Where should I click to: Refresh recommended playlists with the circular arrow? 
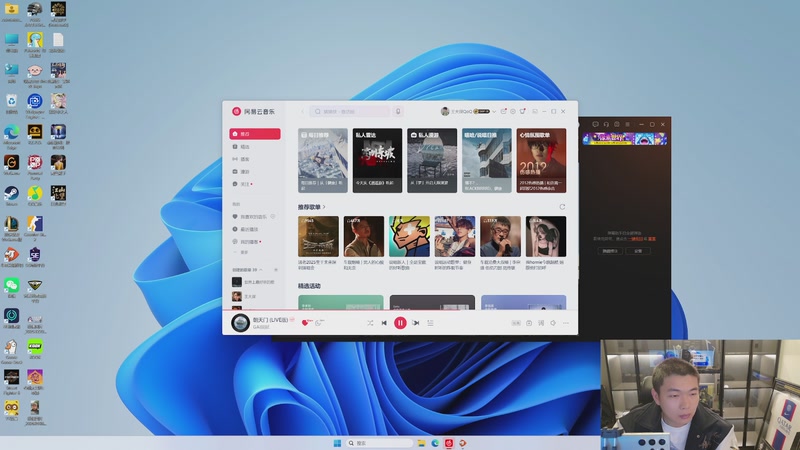coord(562,207)
